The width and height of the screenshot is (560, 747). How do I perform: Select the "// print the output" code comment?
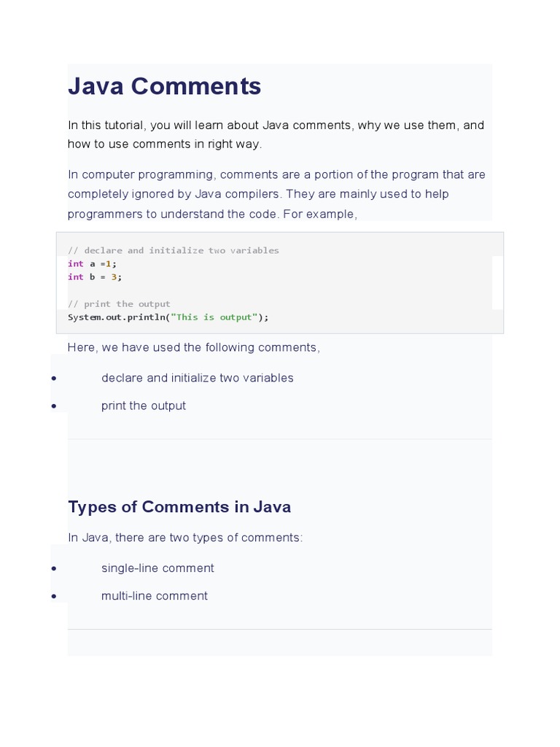pos(119,303)
